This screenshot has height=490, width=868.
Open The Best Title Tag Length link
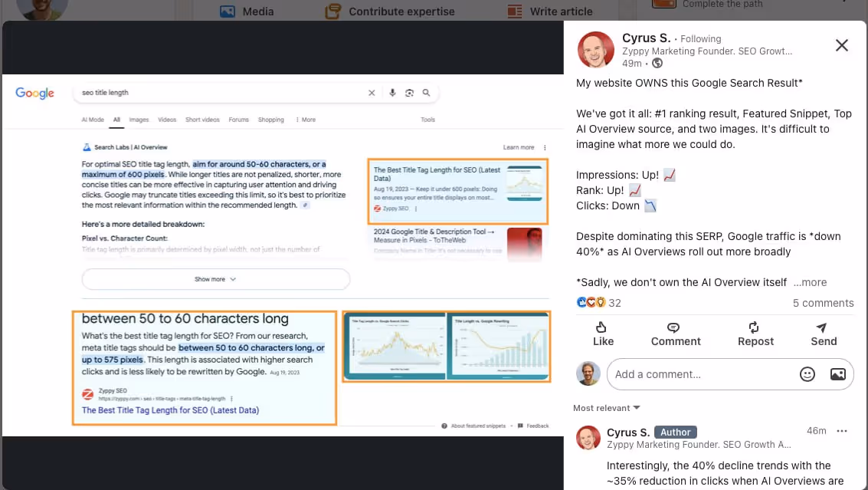pyautogui.click(x=171, y=410)
